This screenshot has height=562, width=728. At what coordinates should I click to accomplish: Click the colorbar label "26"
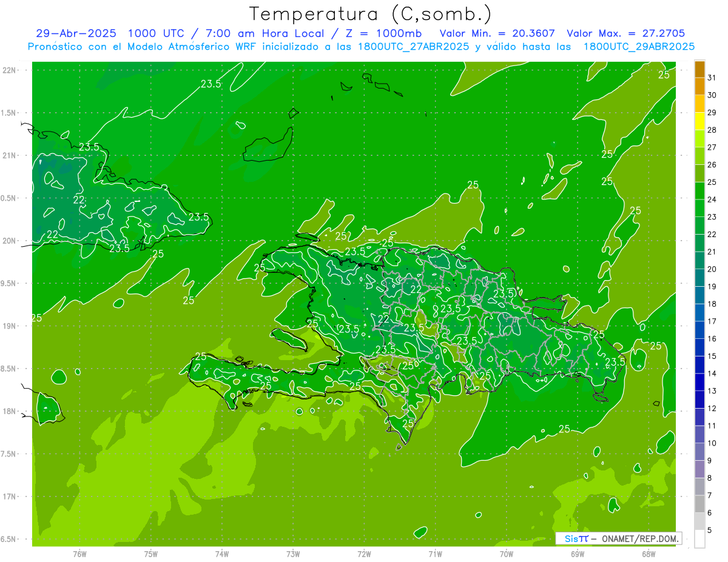coord(712,165)
